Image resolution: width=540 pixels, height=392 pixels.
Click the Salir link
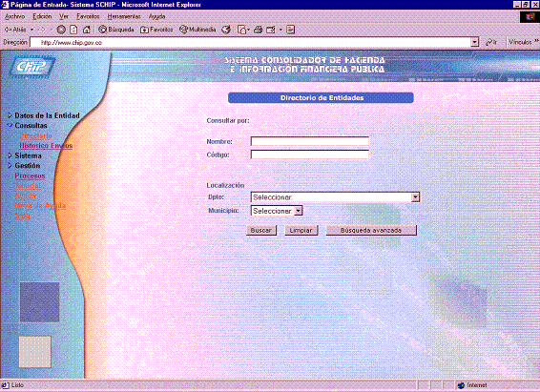[22, 216]
